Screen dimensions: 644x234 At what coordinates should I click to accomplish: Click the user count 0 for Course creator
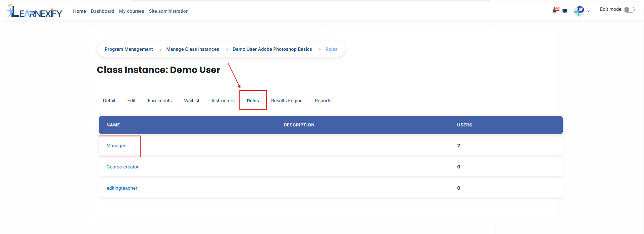point(459,167)
